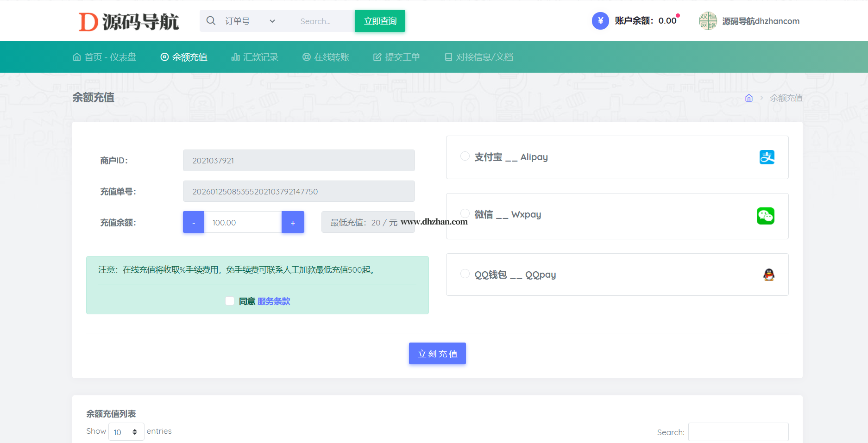Select the 微信 Wxpay radio option
868x443 pixels.
[x=465, y=213]
